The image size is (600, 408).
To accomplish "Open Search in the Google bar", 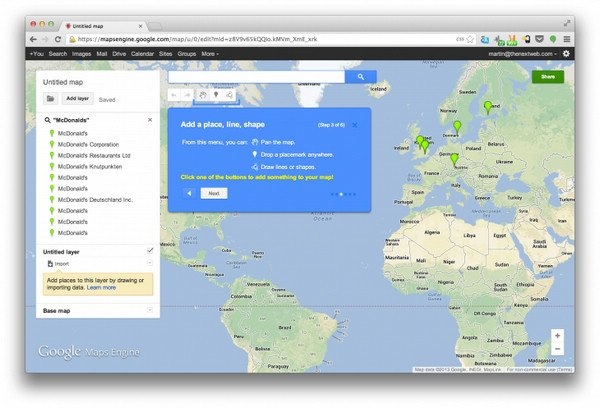I will tap(58, 54).
